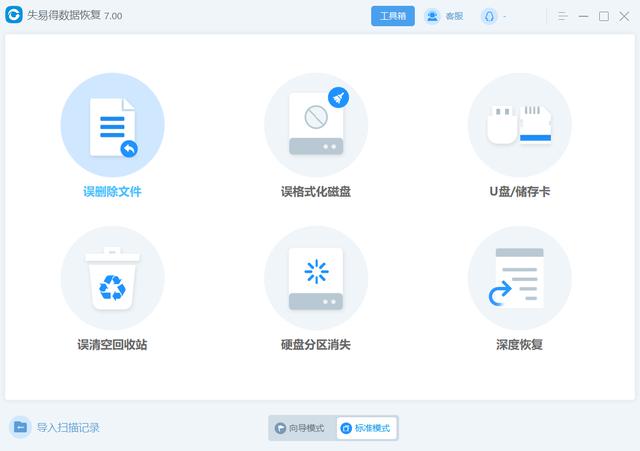Click the import scan record folder icon

20,427
